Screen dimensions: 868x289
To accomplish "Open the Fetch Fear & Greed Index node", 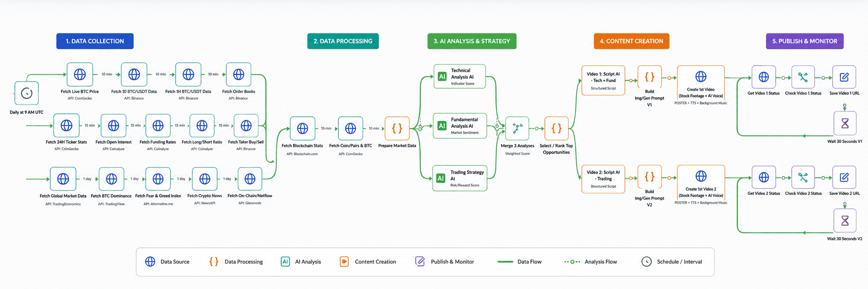I will 158,179.
